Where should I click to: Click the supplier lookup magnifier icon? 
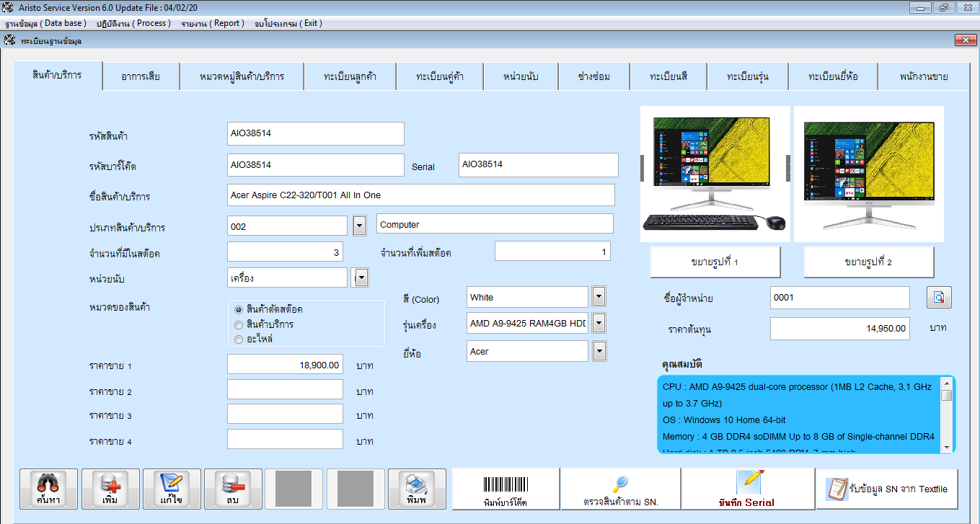coord(939,297)
